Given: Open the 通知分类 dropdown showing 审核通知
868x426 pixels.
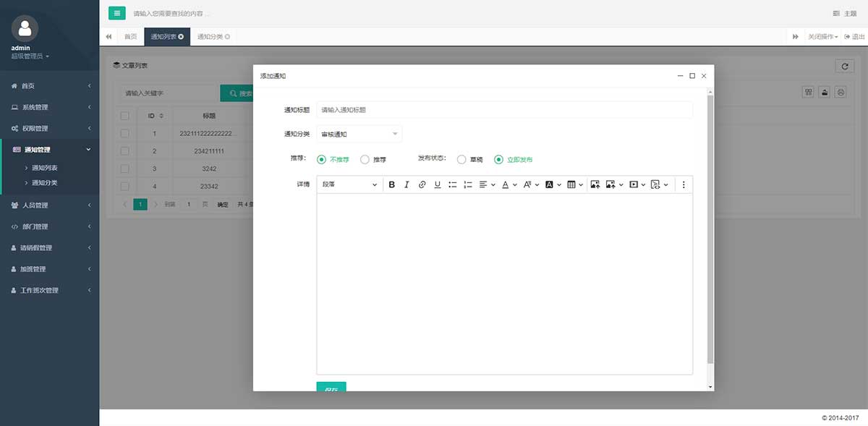Looking at the screenshot, I should pos(359,134).
